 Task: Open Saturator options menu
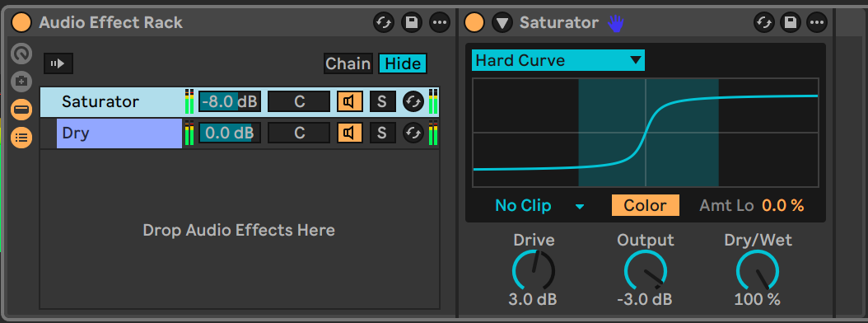coord(817,23)
